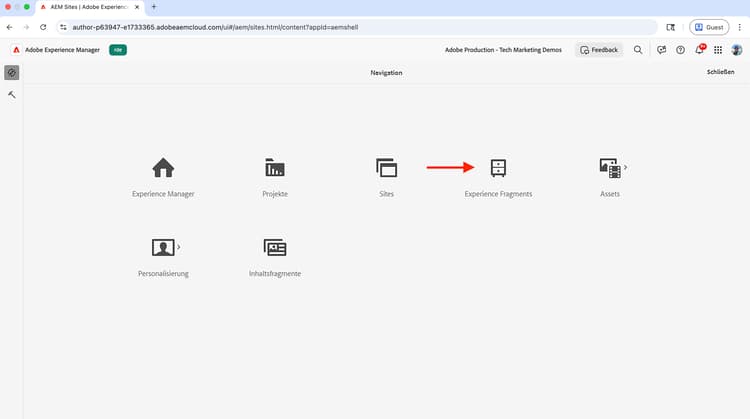
Task: Click the browser forward arrow
Action: click(x=26, y=27)
